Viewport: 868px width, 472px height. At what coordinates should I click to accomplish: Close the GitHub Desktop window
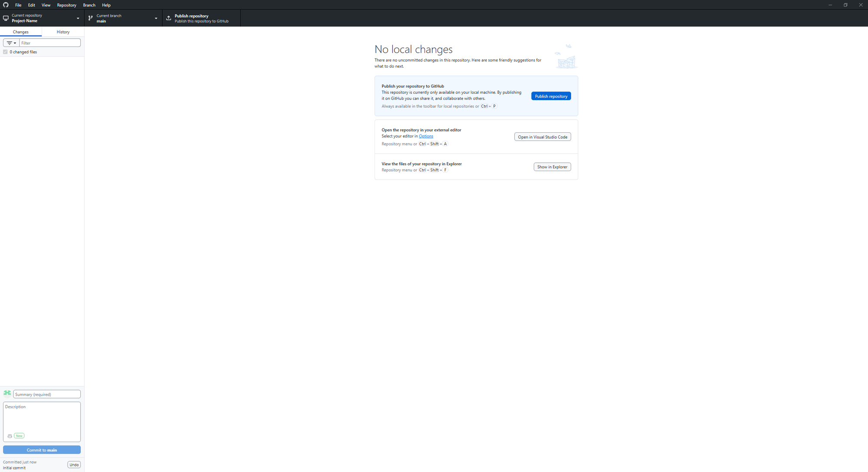tap(861, 5)
